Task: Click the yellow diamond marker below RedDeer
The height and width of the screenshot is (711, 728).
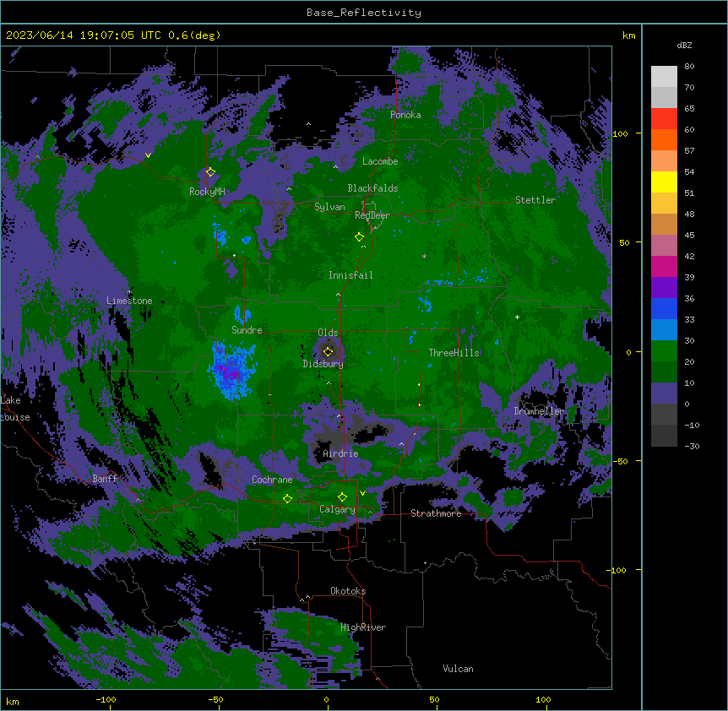Action: [359, 237]
